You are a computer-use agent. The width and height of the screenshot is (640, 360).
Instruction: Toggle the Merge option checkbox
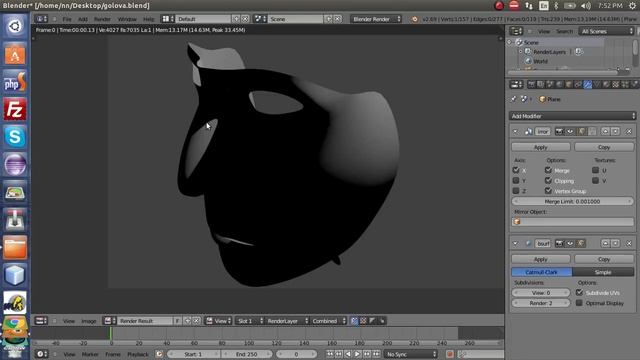click(548, 170)
